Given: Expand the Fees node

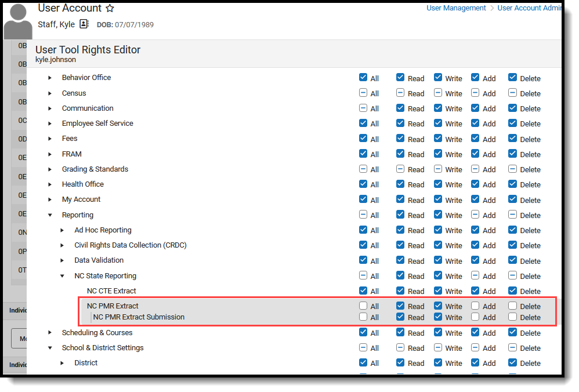Looking at the screenshot, I should coord(50,139).
